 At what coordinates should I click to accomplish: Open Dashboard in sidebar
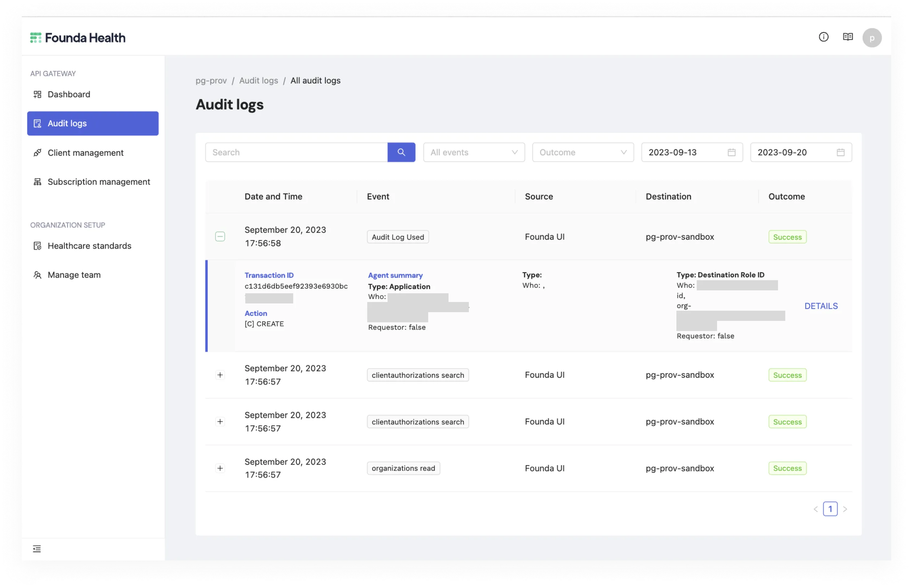[93, 94]
